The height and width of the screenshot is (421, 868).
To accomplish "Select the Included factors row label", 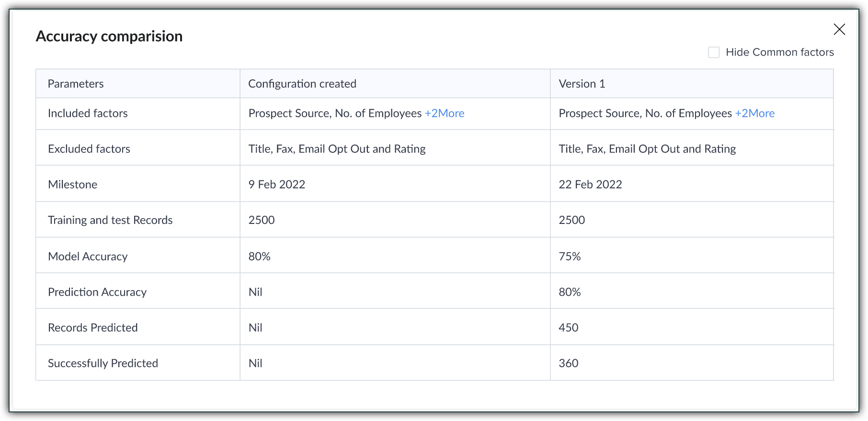I will [x=88, y=113].
